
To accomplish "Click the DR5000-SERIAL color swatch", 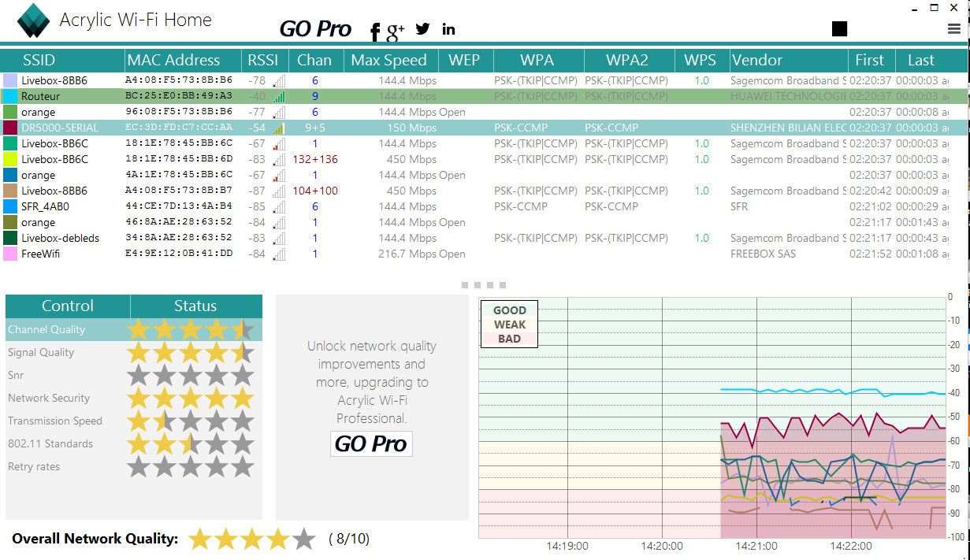I will click(x=10, y=128).
